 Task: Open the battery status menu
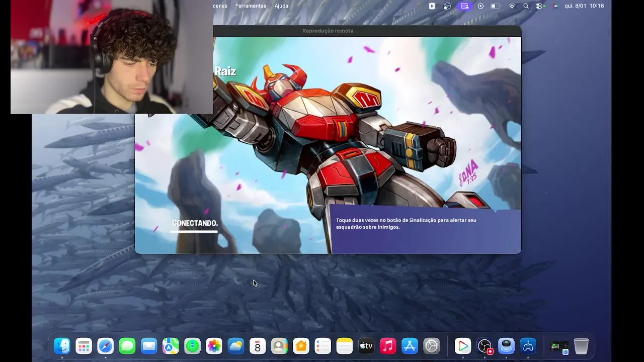(x=496, y=6)
